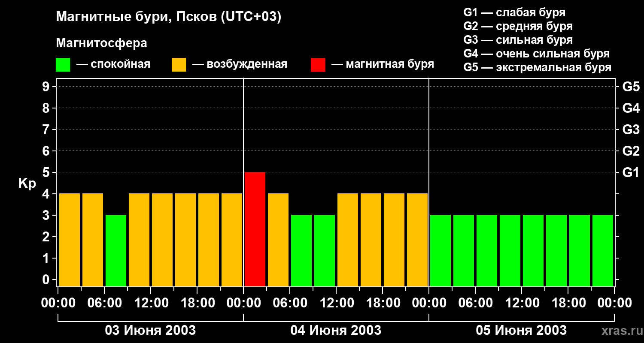Click the '7' value on Kp axis
This screenshot has height=343, width=644.
tap(47, 129)
